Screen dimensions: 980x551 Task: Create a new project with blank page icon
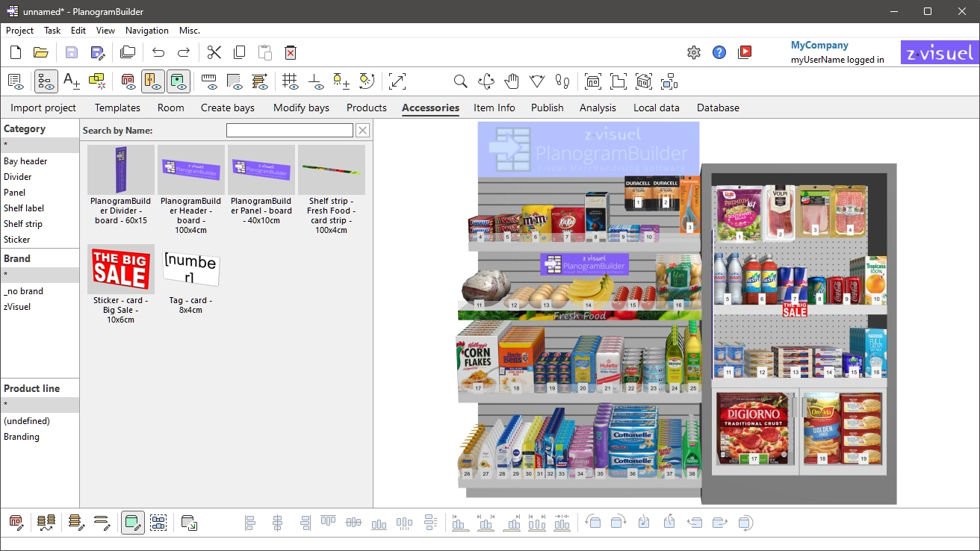click(16, 52)
